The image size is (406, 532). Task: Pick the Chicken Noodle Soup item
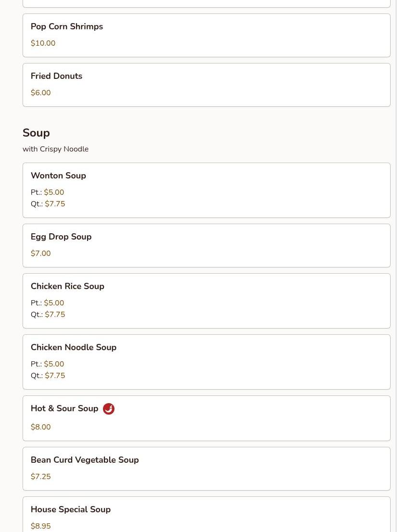(206, 362)
